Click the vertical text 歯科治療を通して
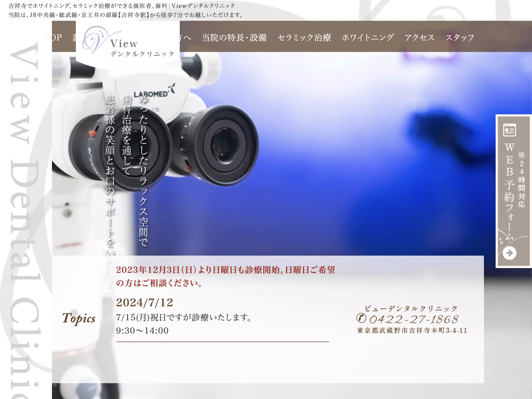 point(127,135)
